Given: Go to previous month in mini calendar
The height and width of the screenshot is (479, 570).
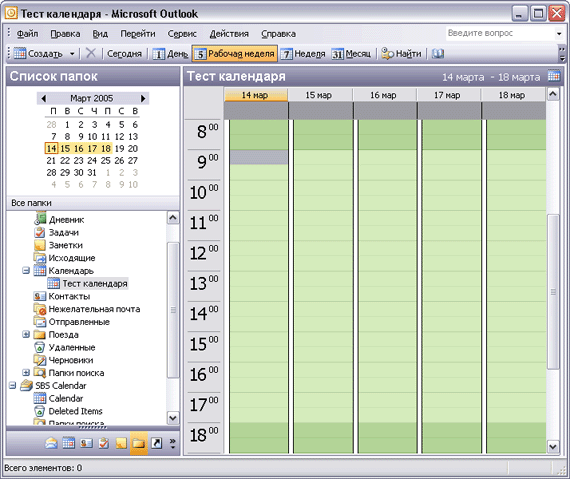Looking at the screenshot, I should tap(44, 98).
